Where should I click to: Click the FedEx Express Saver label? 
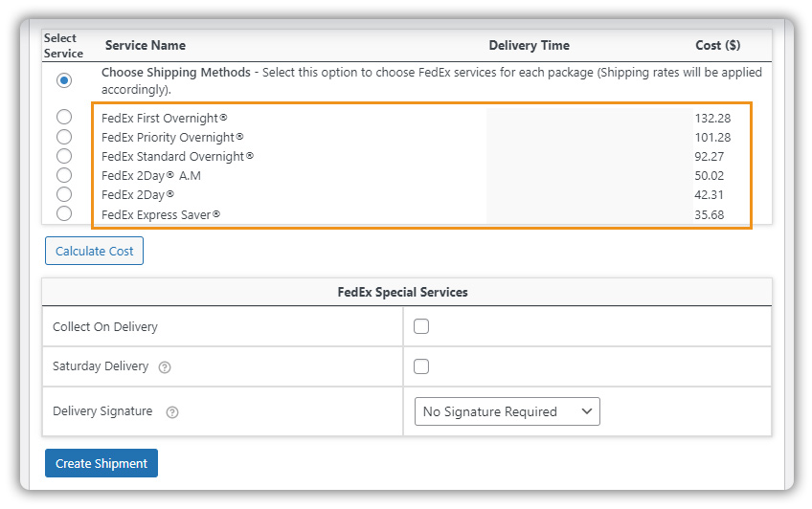[161, 214]
